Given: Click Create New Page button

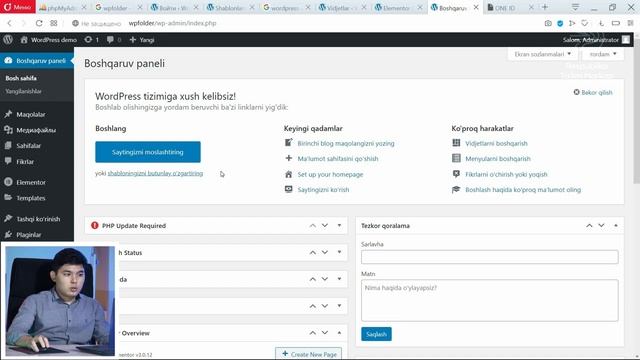Looking at the screenshot, I should pyautogui.click(x=309, y=354).
